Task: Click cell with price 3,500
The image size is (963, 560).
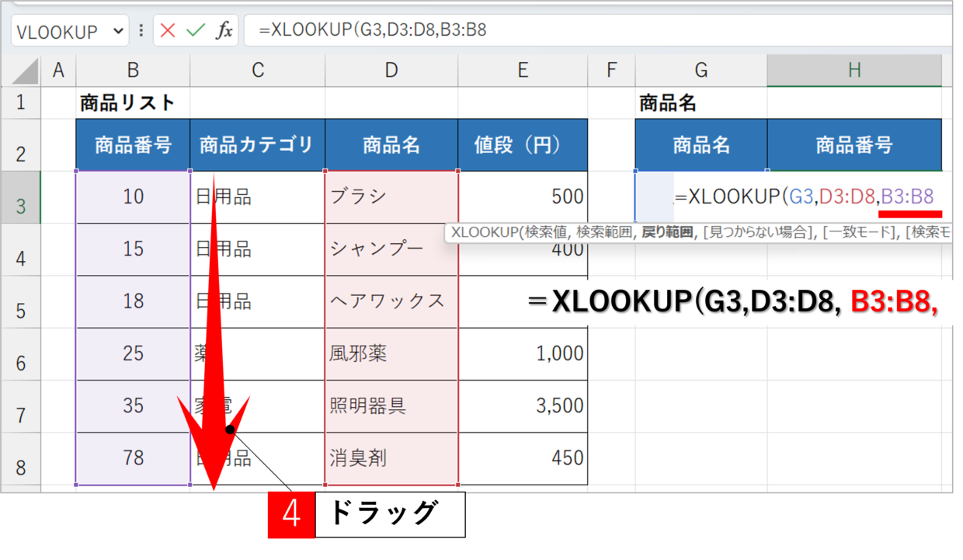Action: coord(522,406)
